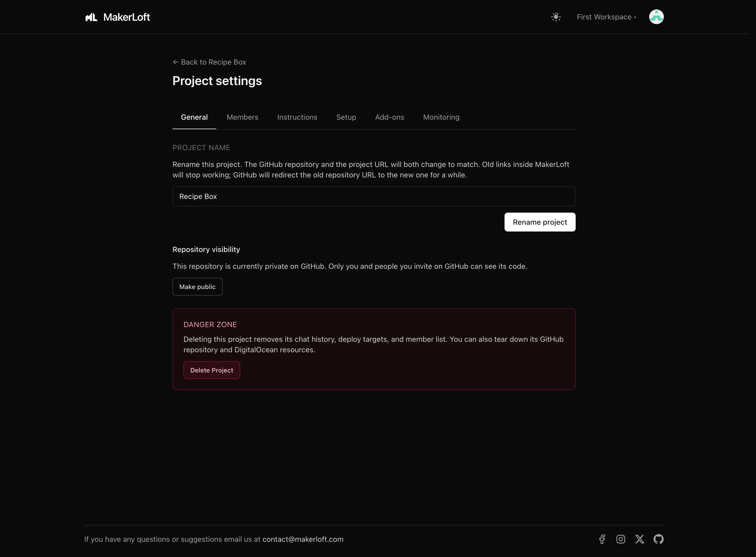Select the General tab

(x=194, y=117)
